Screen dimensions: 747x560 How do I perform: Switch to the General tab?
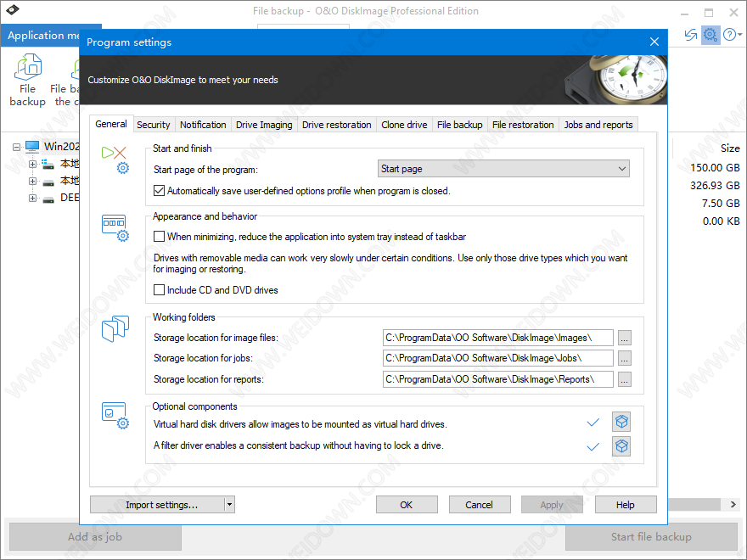tap(111, 124)
